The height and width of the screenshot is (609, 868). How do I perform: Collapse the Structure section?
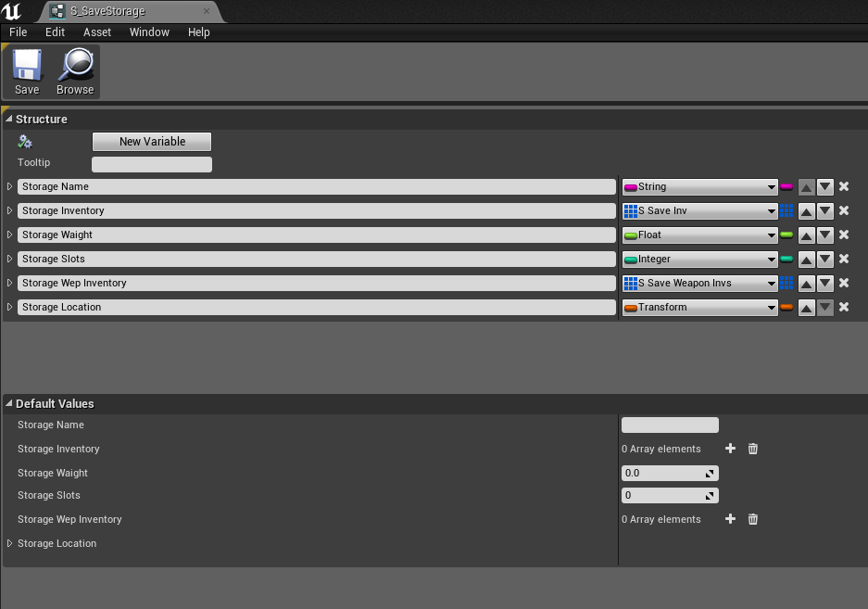(x=9, y=119)
